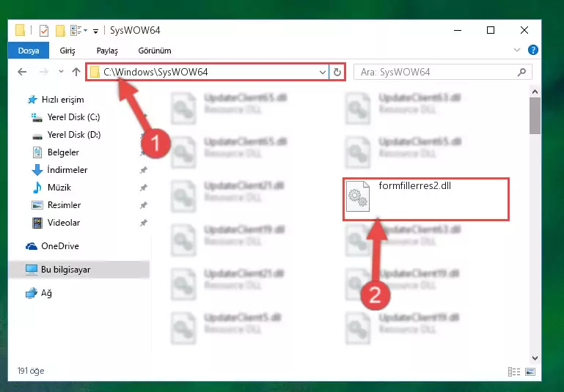This screenshot has width=564, height=392.
Task: Open the Customize Quick Access Toolbar dropdown
Action: [x=95, y=31]
